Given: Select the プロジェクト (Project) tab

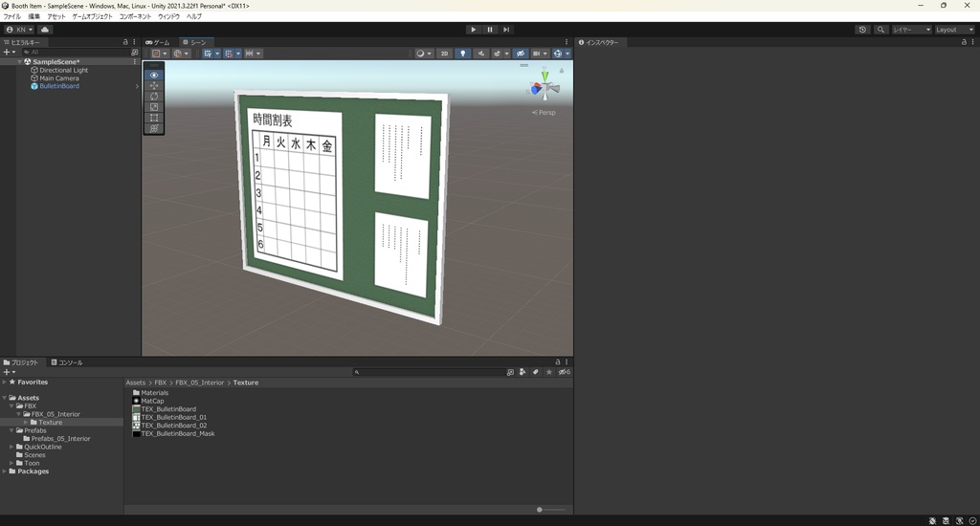Looking at the screenshot, I should (x=21, y=362).
